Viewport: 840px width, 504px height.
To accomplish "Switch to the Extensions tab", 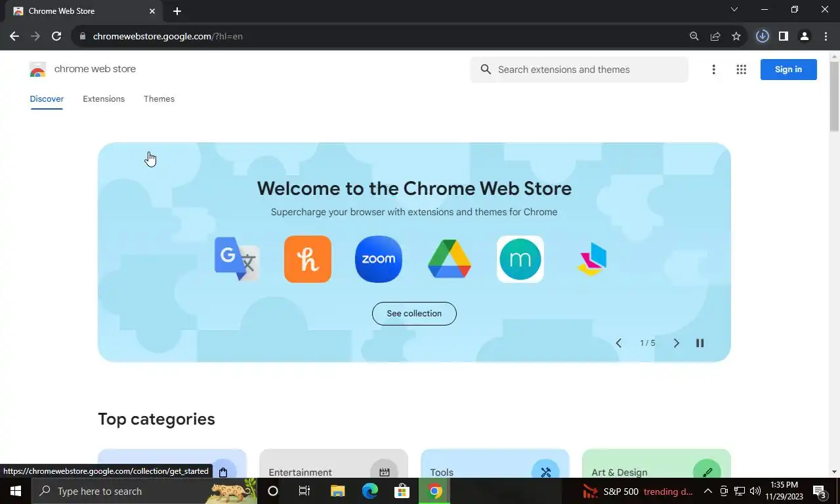I will 104,99.
